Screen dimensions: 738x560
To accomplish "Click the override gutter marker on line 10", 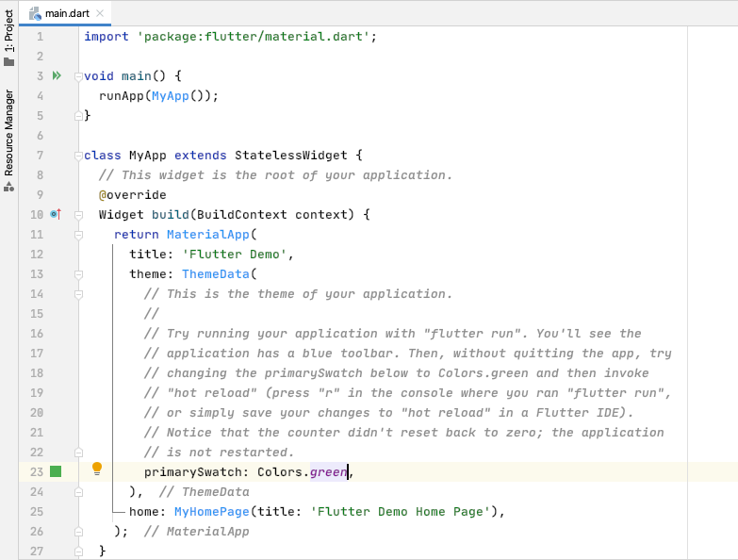I will (x=56, y=214).
